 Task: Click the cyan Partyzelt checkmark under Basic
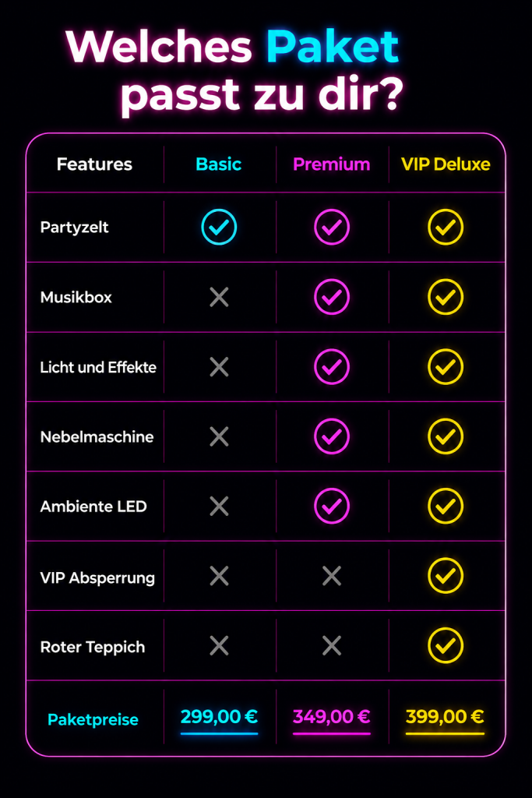(219, 227)
